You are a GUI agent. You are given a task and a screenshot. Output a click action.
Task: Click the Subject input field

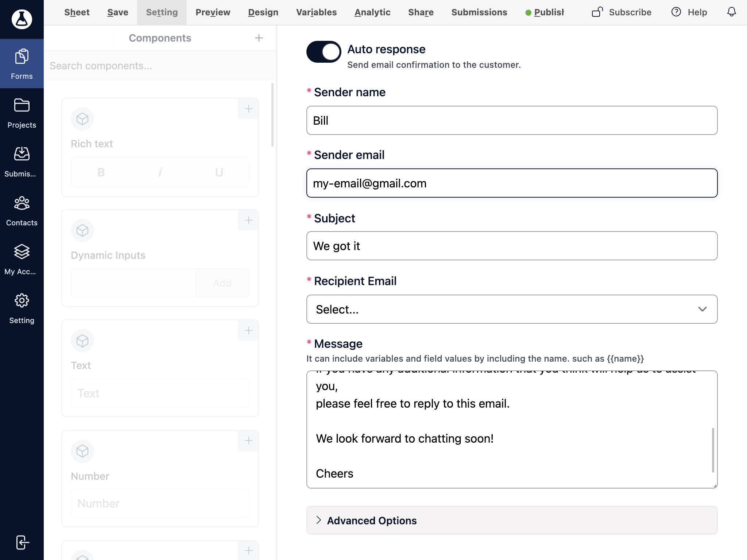(x=512, y=246)
